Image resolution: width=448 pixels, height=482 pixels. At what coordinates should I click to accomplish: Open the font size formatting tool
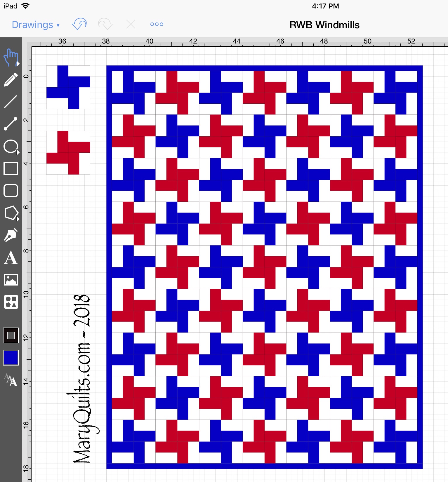point(11,380)
